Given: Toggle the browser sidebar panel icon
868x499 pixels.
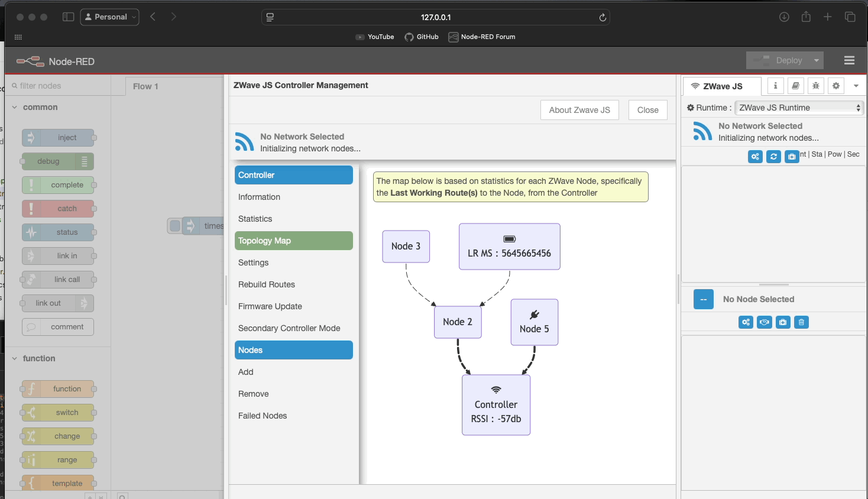Looking at the screenshot, I should point(68,17).
